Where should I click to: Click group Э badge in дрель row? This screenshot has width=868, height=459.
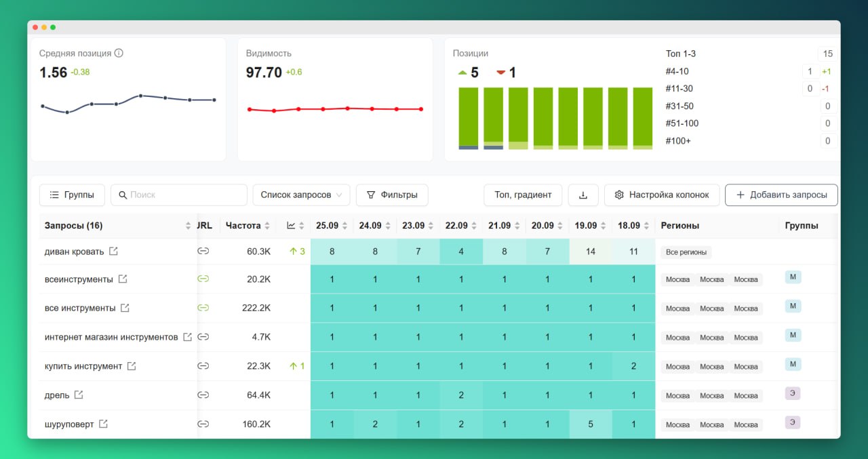[793, 393]
